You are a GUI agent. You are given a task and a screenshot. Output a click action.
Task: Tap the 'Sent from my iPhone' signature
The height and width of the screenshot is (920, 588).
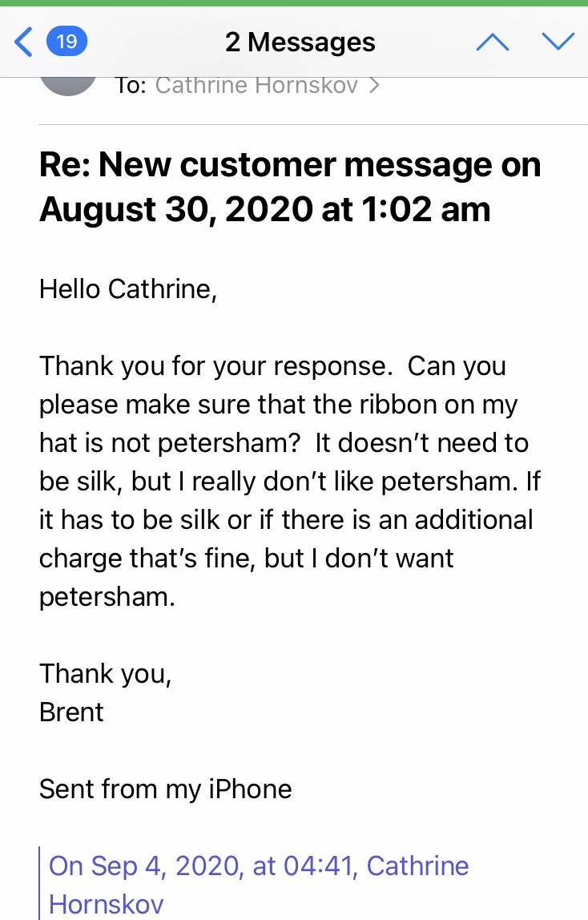click(165, 789)
